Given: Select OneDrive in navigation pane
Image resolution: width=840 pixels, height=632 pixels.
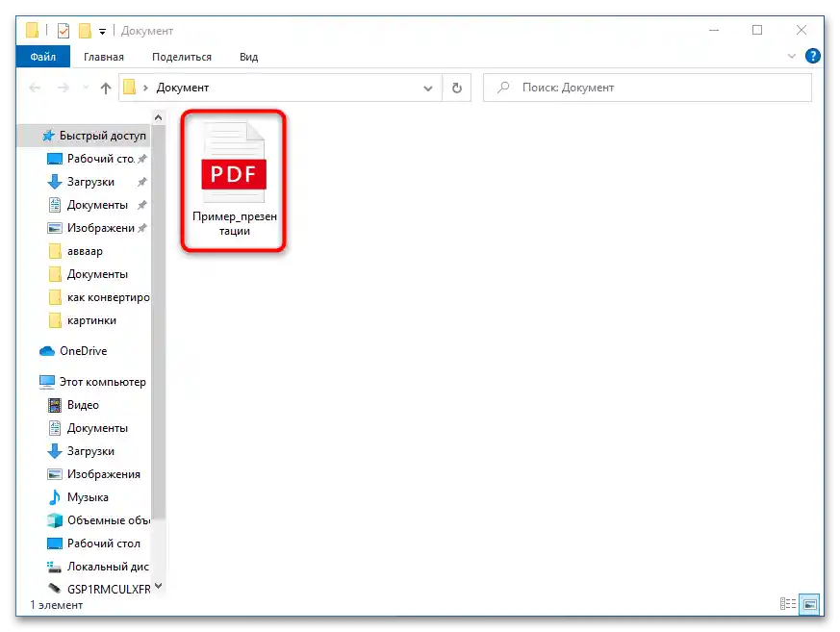Looking at the screenshot, I should (73, 351).
